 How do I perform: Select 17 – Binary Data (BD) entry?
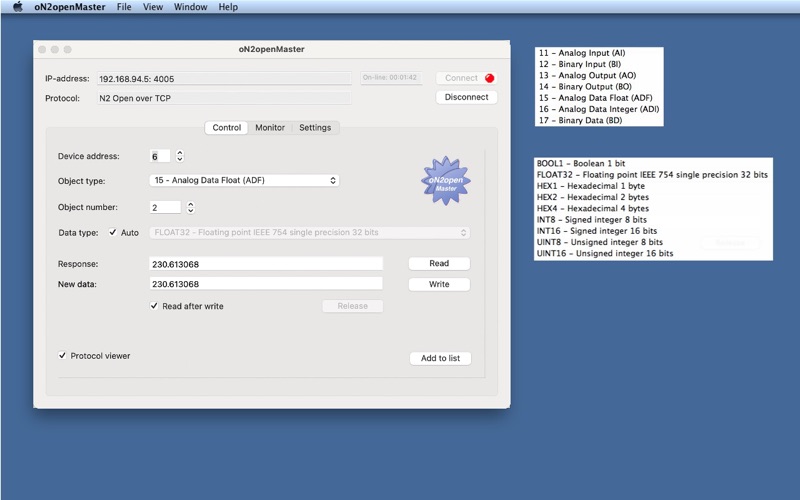(581, 120)
